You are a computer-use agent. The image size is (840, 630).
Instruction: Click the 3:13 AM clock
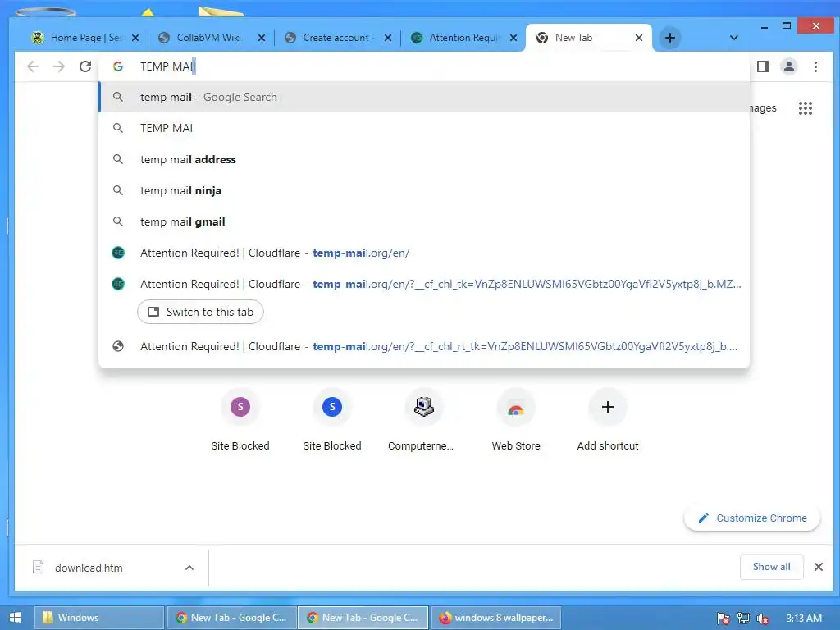pos(804,619)
